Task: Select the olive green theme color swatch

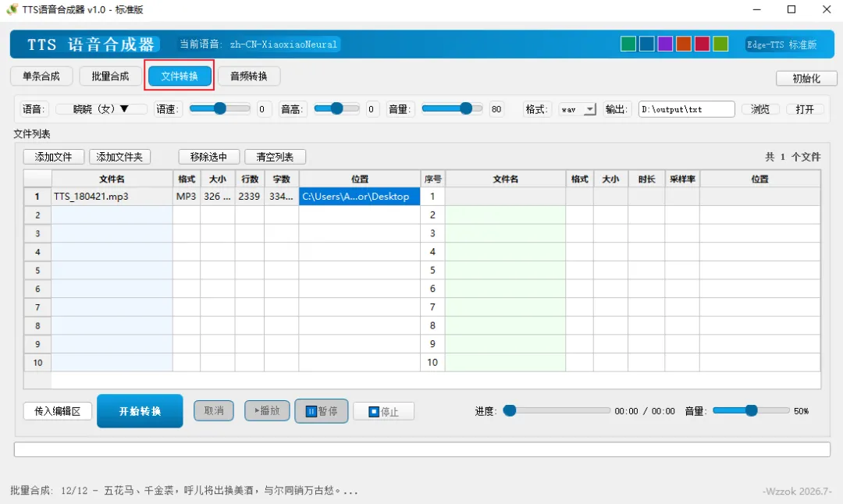Action: pos(720,44)
